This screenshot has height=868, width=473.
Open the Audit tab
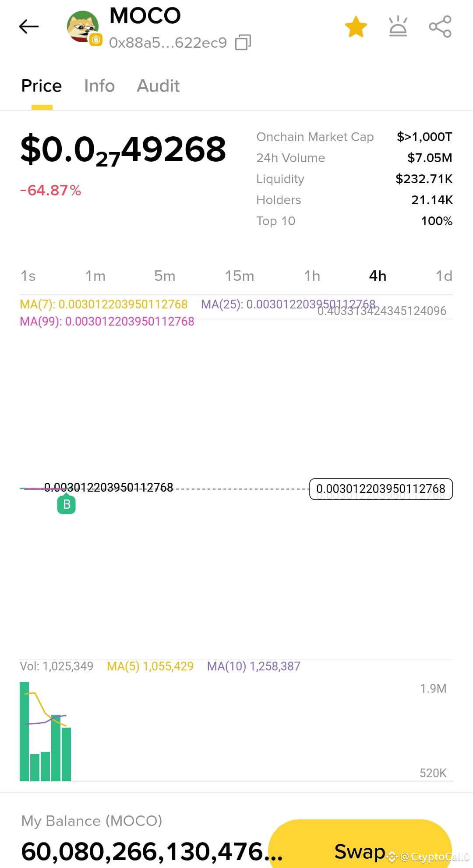[158, 86]
